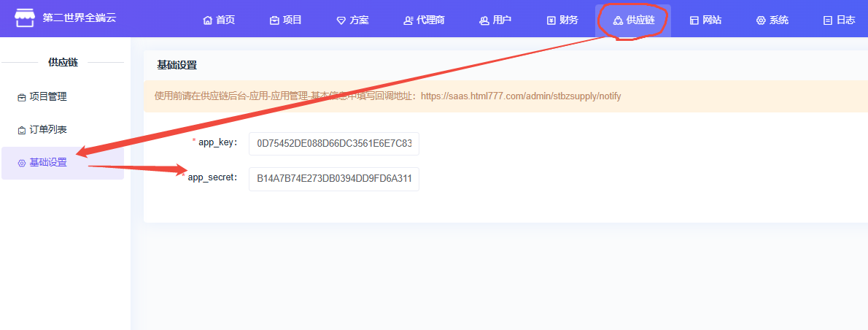The image size is (868, 330).
Task: Open the 网站 menu in top navigation
Action: point(705,20)
